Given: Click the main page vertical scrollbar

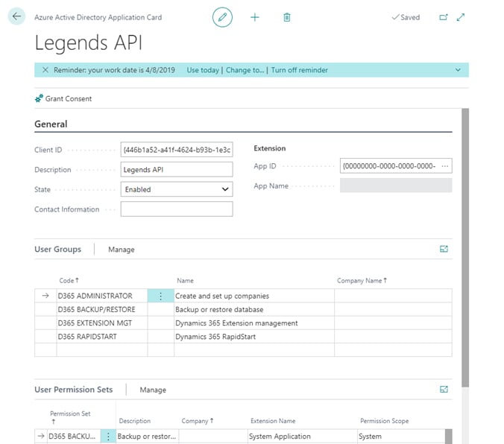Looking at the screenshot, I should point(465,247).
